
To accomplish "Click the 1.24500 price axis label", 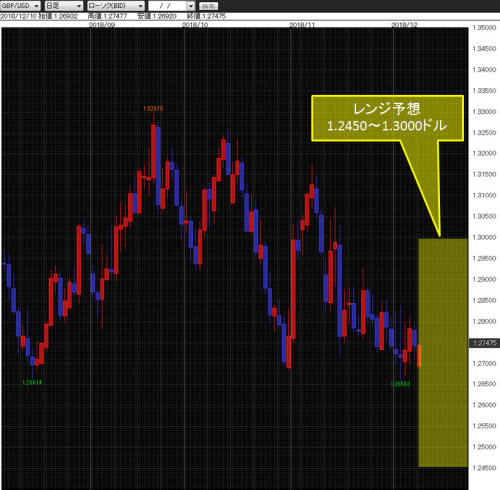I will coord(484,468).
